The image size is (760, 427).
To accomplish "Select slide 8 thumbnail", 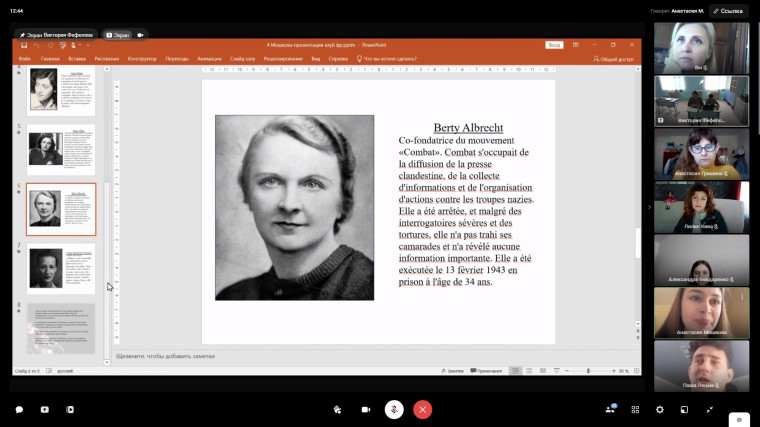I will click(61, 329).
